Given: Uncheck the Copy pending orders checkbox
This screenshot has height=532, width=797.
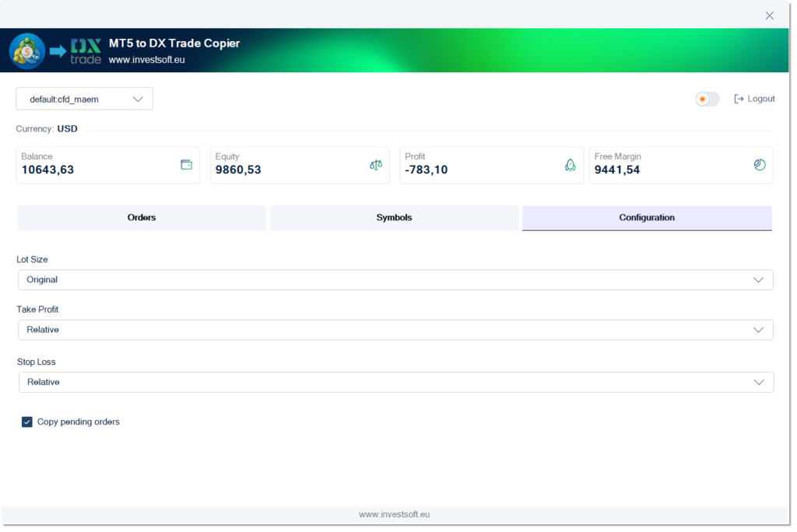Looking at the screenshot, I should click(x=27, y=422).
